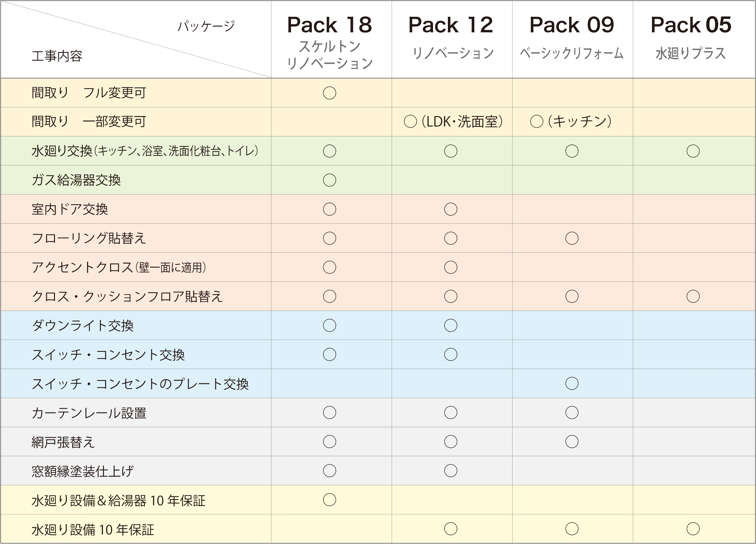Click フローリング貼替え circle under Pack 09
Screen dimensions: 756x544
(x=572, y=238)
